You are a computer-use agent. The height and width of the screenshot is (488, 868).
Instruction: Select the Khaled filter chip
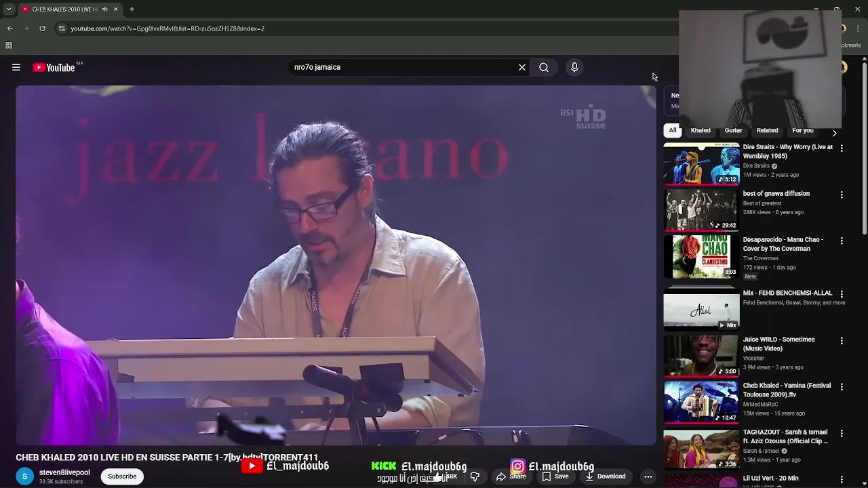(701, 130)
